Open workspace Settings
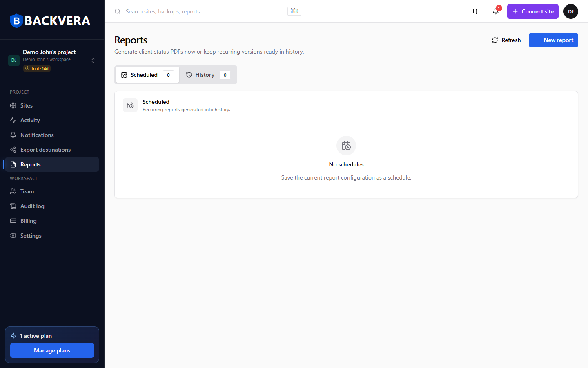 pyautogui.click(x=51, y=236)
